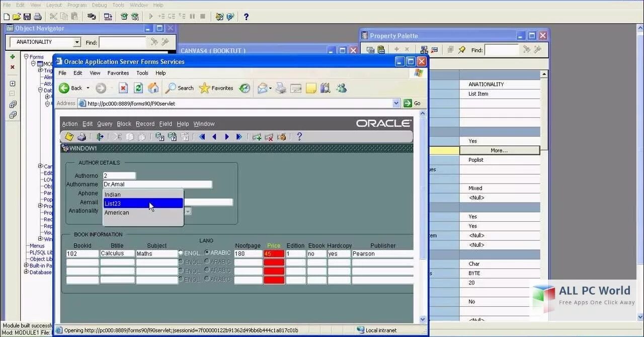The height and width of the screenshot is (337, 644).
Task: Open the Back button history dropdown arrow
Action: point(88,88)
